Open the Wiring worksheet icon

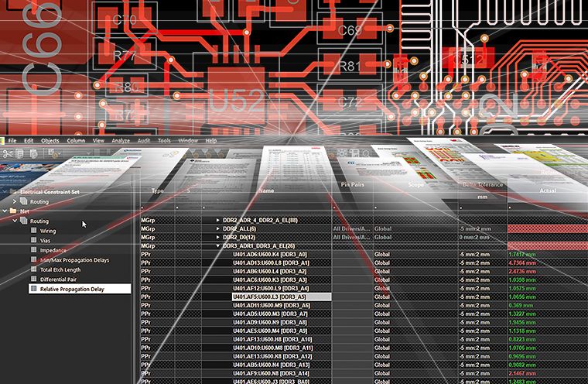coord(33,231)
